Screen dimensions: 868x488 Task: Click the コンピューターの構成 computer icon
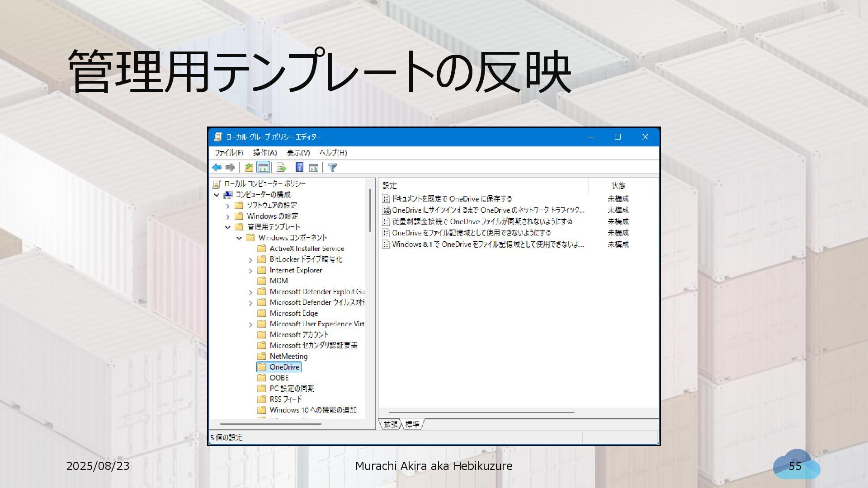228,195
